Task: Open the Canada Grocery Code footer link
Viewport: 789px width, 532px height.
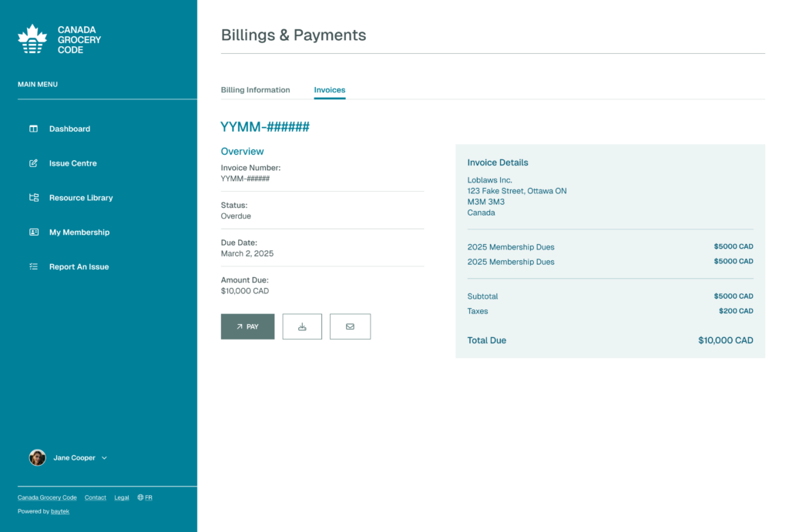Action: 47,497
